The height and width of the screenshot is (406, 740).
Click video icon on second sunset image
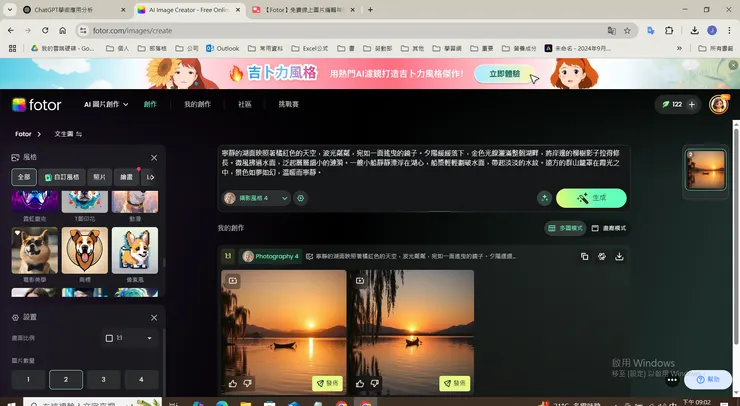(x=360, y=280)
